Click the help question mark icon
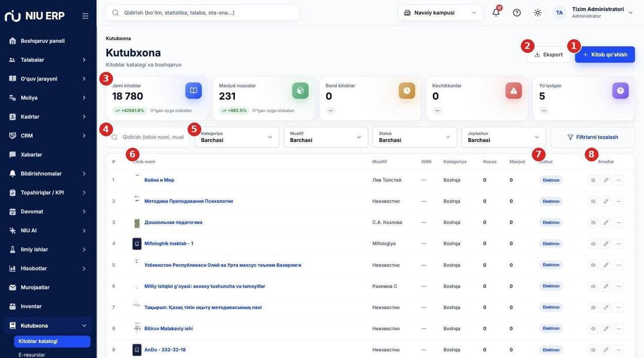Screen dimensions: 644x358 pyautogui.click(x=517, y=13)
